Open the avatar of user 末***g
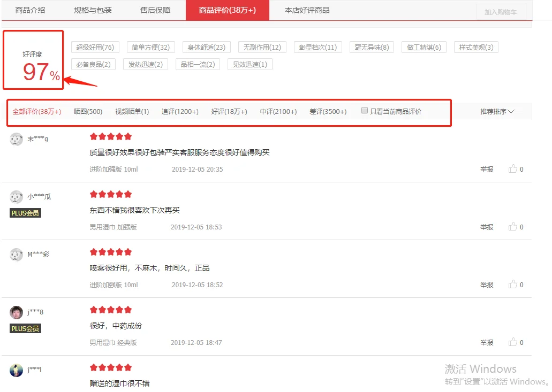Screen dimensions: 552x392 point(16,139)
